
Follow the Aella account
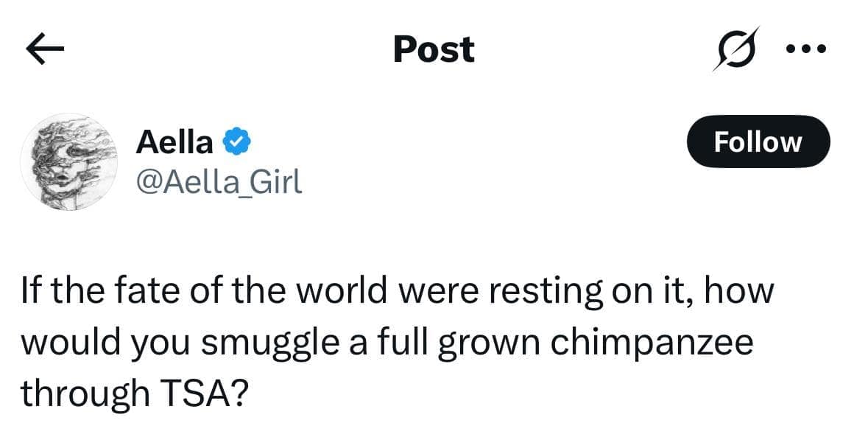(x=758, y=141)
